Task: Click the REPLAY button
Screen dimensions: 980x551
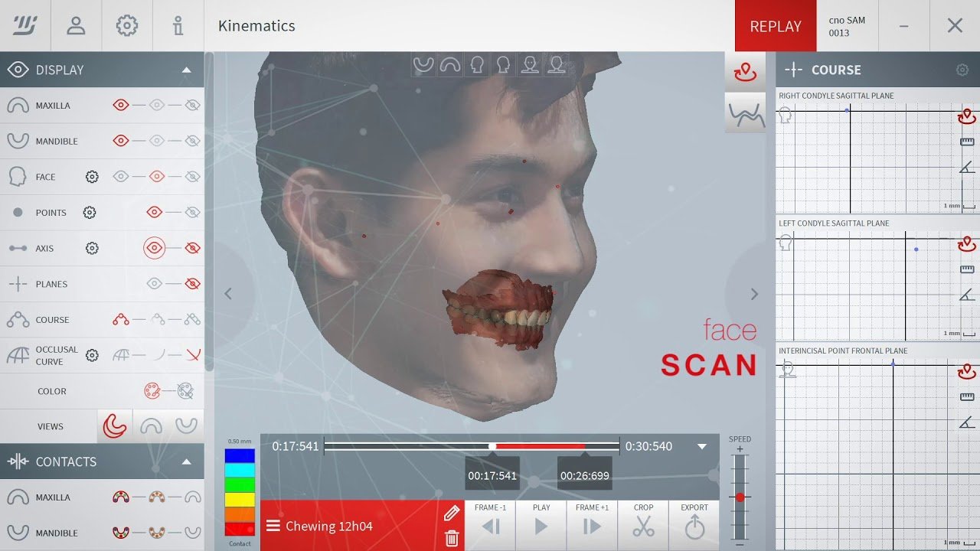Action: 775,26
